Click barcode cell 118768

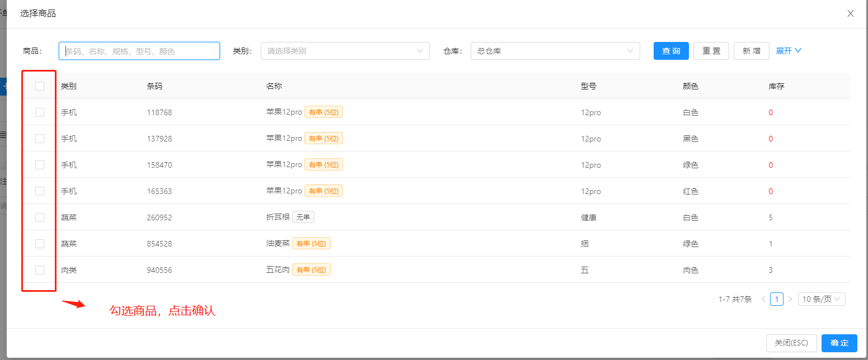coord(159,112)
